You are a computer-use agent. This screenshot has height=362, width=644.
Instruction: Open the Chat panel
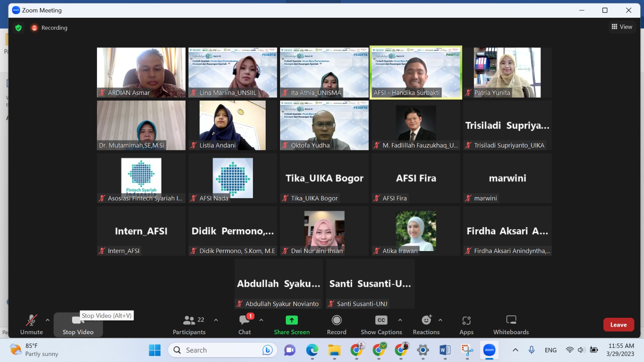tap(244, 325)
